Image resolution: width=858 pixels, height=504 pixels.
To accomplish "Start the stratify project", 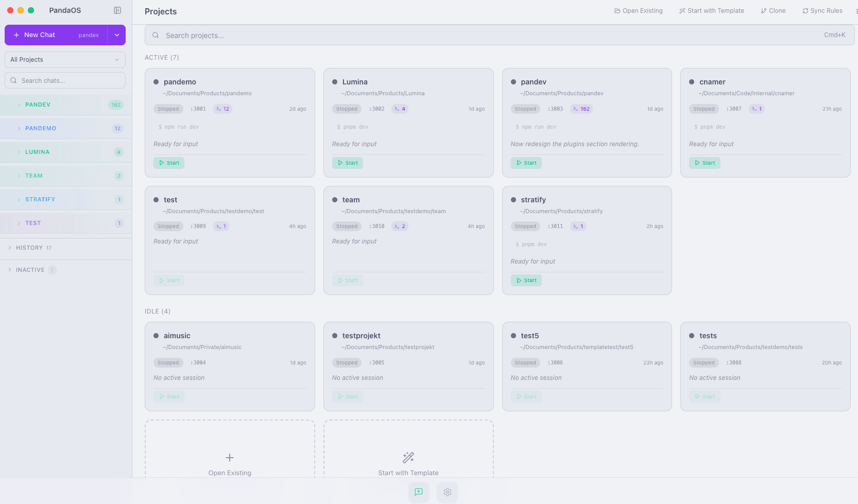I will coord(526,280).
